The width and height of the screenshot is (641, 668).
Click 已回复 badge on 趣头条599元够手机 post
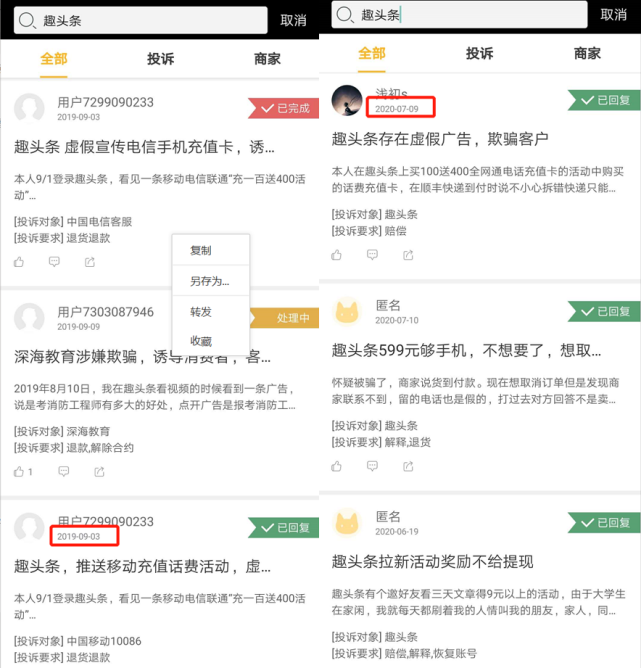[604, 311]
